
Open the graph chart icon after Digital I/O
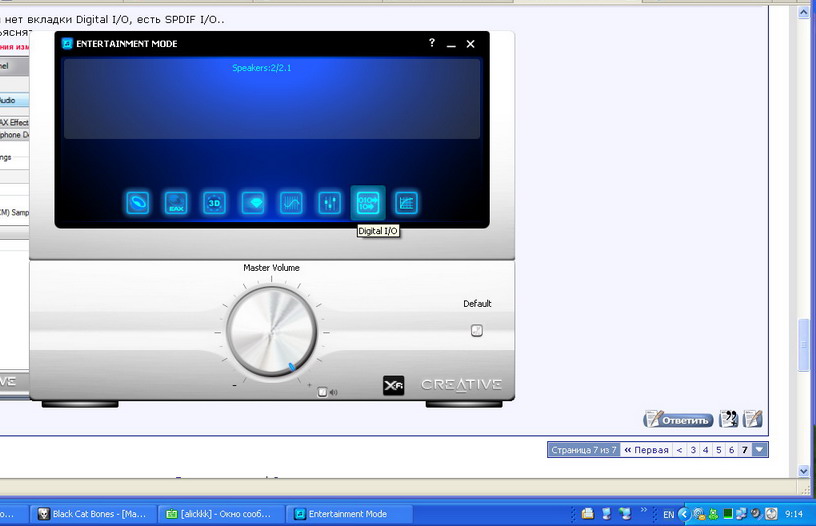[406, 202]
